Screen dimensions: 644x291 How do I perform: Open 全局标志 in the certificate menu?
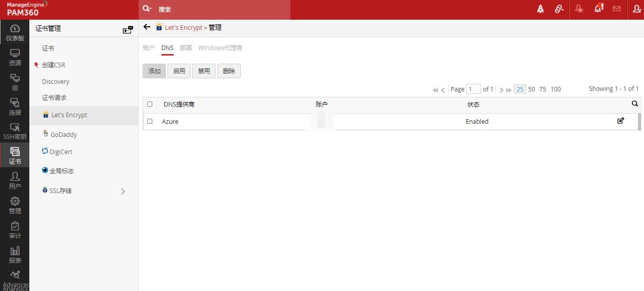coord(62,171)
